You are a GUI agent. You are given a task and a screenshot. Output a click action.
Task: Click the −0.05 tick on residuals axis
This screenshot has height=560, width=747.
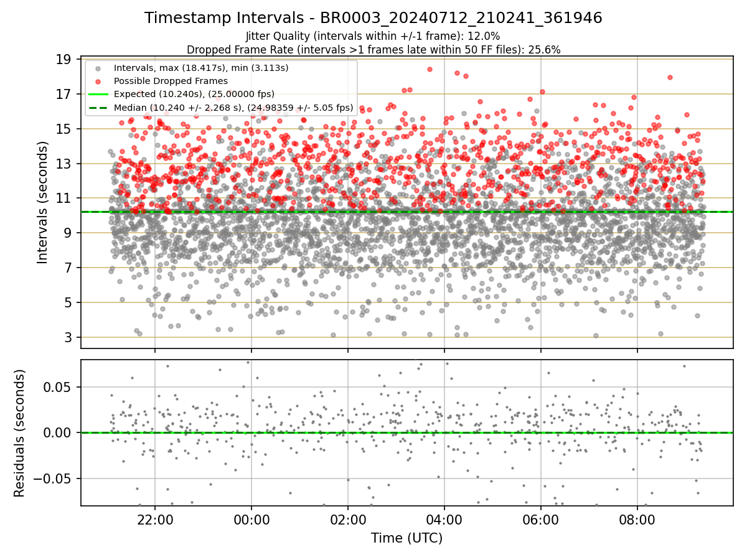(52, 479)
